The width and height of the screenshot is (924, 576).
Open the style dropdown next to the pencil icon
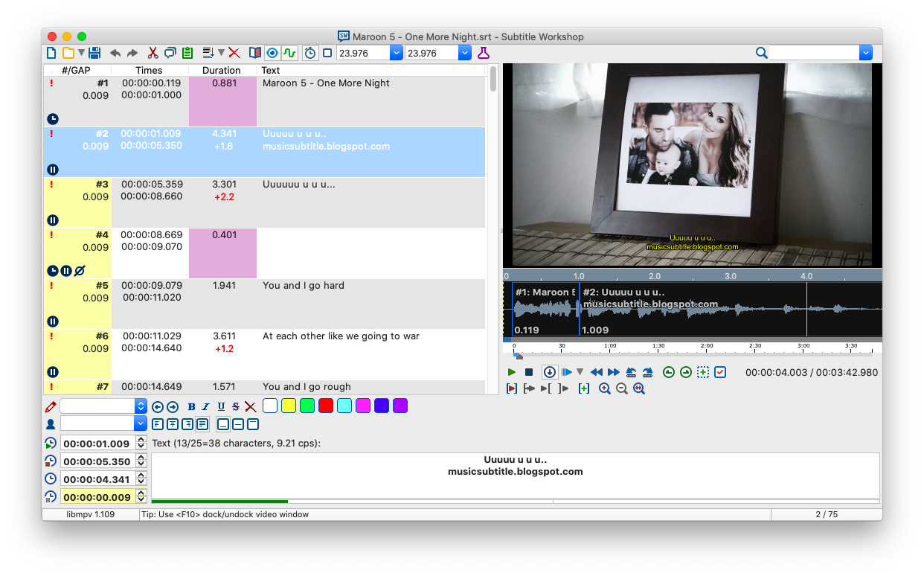coord(140,406)
